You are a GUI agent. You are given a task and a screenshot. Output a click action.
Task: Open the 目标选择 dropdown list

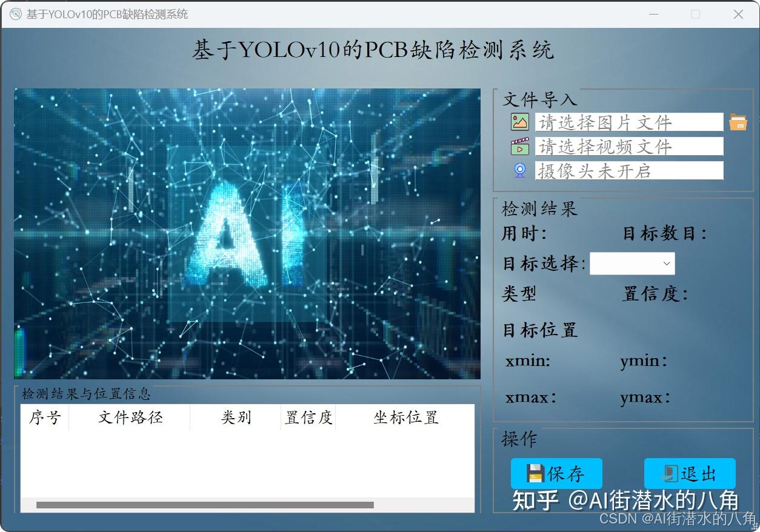(x=632, y=263)
